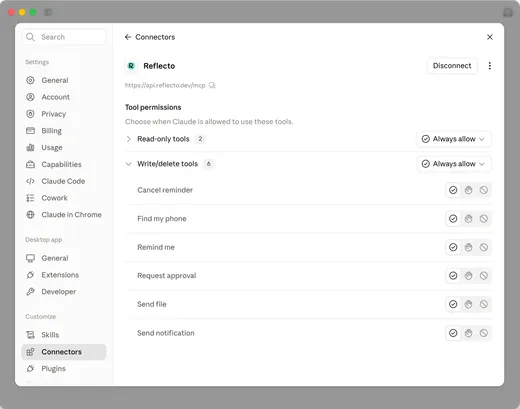Set Request approval to needs approval hand
The width and height of the screenshot is (520, 409).
pos(468,276)
